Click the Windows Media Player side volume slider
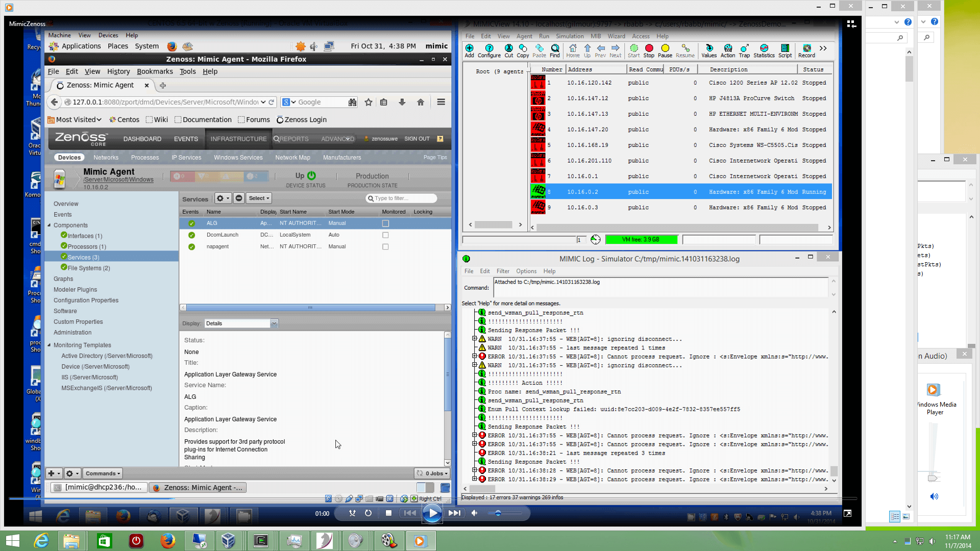The height and width of the screenshot is (551, 980). click(933, 478)
